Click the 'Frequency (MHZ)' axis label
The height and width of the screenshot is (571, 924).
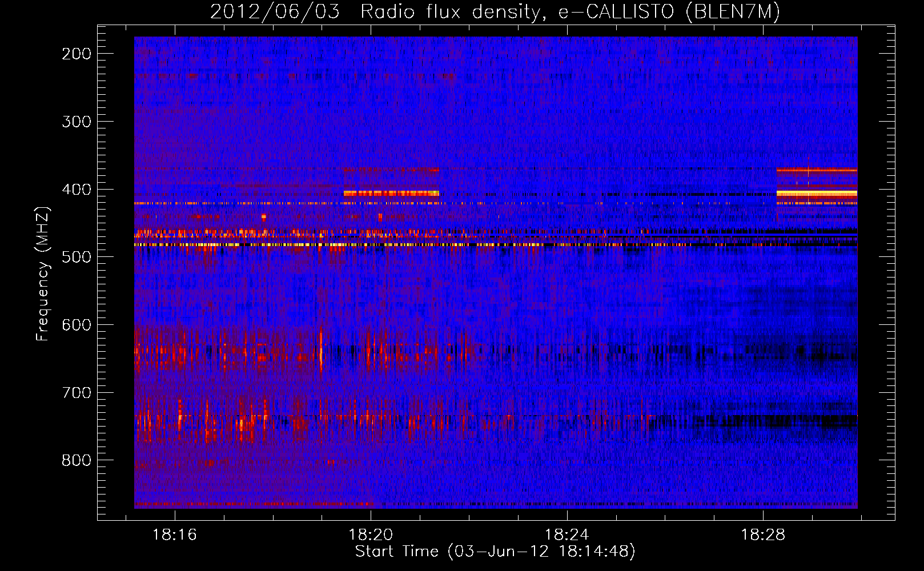tap(43, 274)
